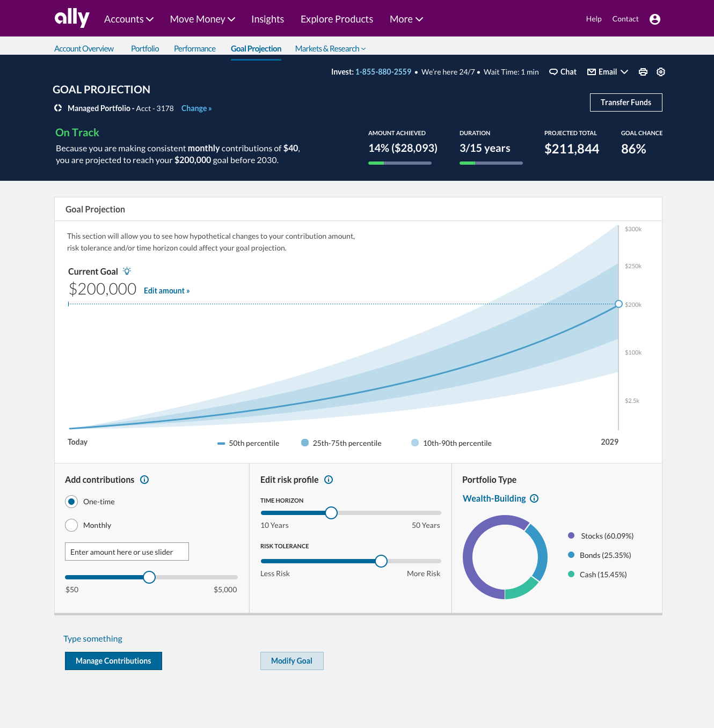This screenshot has width=714, height=728.
Task: Click the Bonds legend dot
Action: click(571, 555)
